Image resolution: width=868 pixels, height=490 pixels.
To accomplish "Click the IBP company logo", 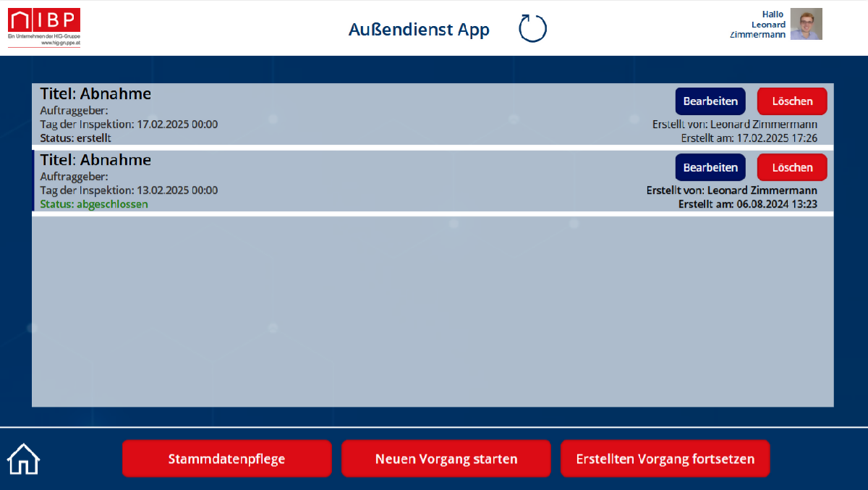I will (x=44, y=28).
